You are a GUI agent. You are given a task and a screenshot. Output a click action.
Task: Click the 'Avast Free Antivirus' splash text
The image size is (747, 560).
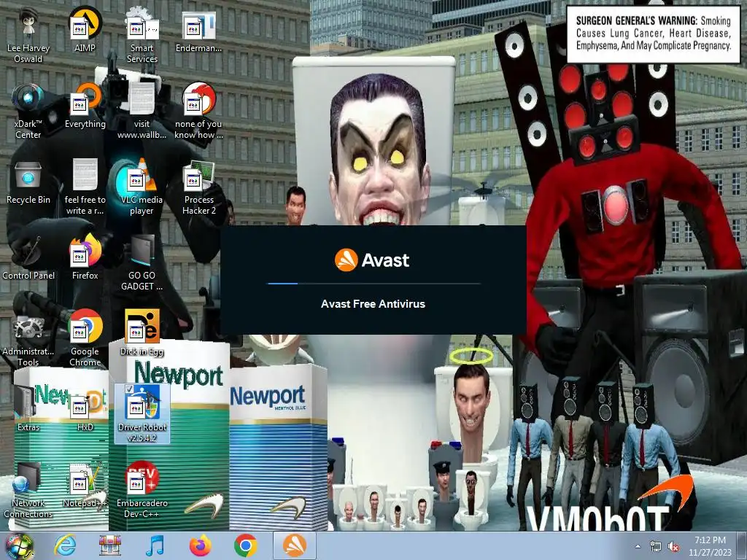coord(373,304)
